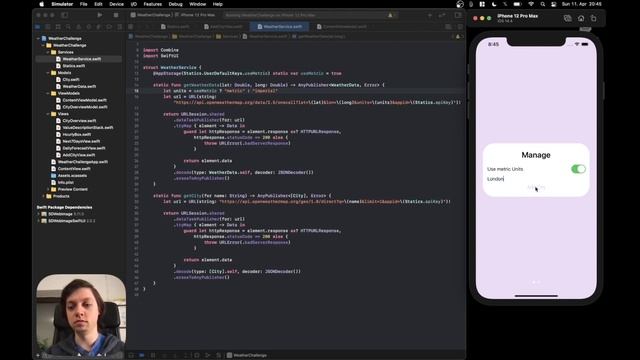Rotate the Simulator device icon
Screen dimensions: 640x360
click(x=593, y=18)
